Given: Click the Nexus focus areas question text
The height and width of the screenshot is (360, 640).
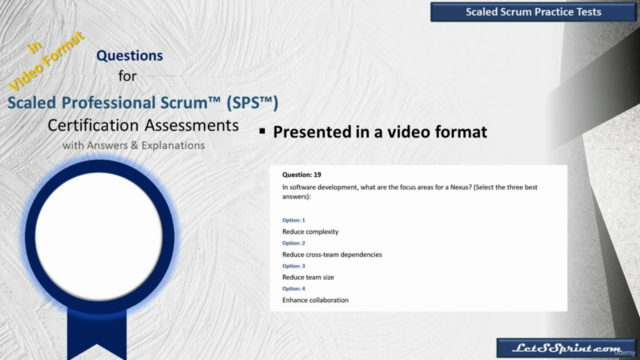Looking at the screenshot, I should point(410,191).
